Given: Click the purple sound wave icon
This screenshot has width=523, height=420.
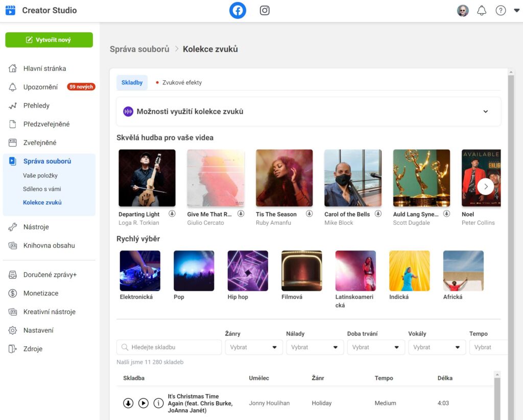Looking at the screenshot, I should pos(128,111).
